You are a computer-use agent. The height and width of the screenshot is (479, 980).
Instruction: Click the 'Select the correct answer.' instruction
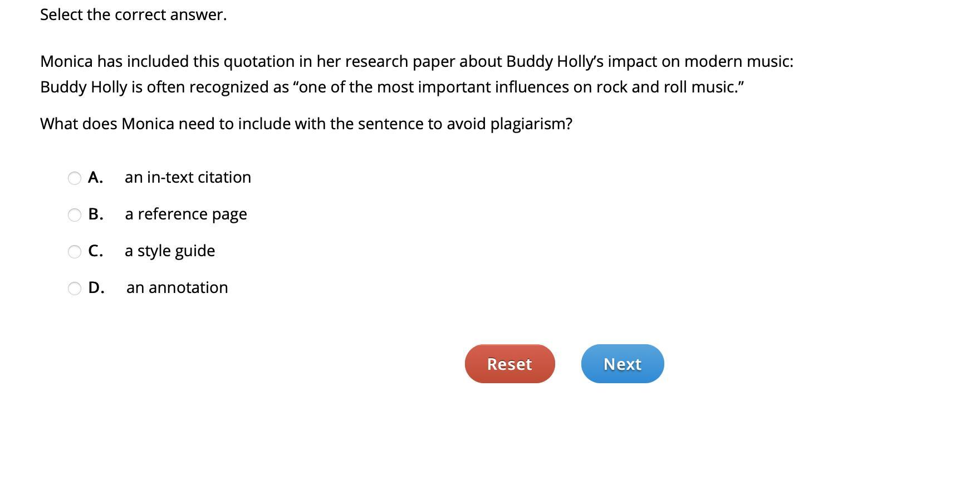click(134, 14)
